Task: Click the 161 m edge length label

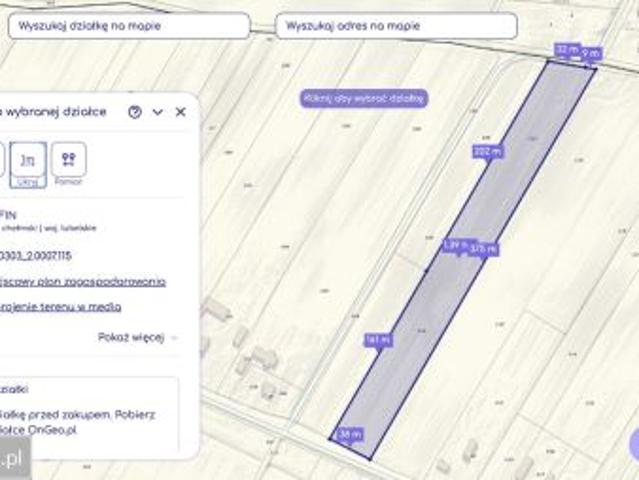Action: [378, 340]
